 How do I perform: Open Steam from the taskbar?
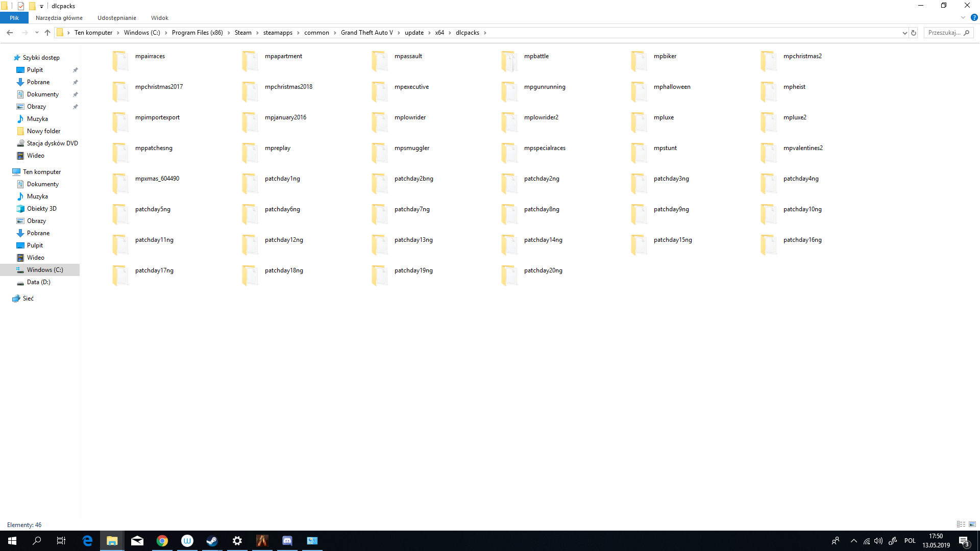pos(212,541)
